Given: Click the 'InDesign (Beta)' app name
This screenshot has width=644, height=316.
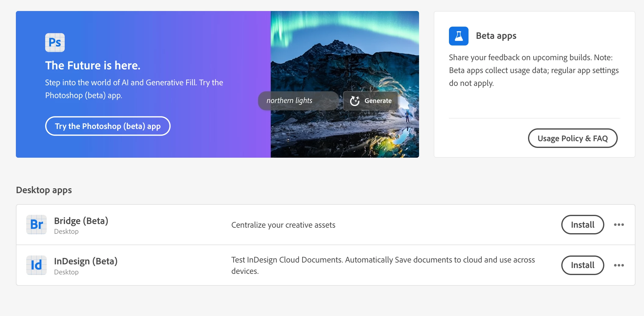Looking at the screenshot, I should click(x=86, y=261).
